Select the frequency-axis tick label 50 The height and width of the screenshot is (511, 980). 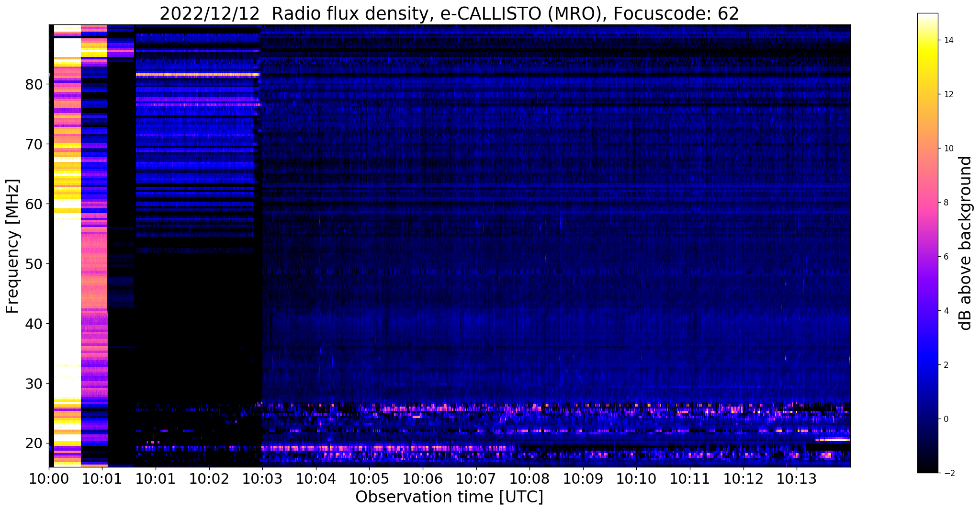[34, 264]
